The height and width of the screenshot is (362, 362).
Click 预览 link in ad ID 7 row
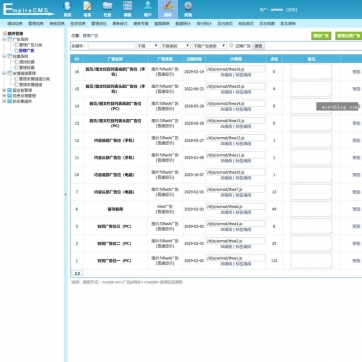pyautogui.click(x=356, y=192)
